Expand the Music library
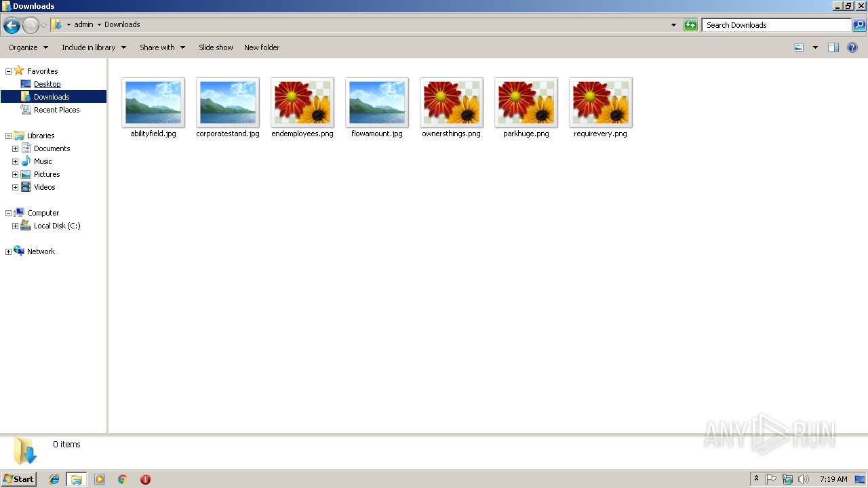 click(15, 161)
